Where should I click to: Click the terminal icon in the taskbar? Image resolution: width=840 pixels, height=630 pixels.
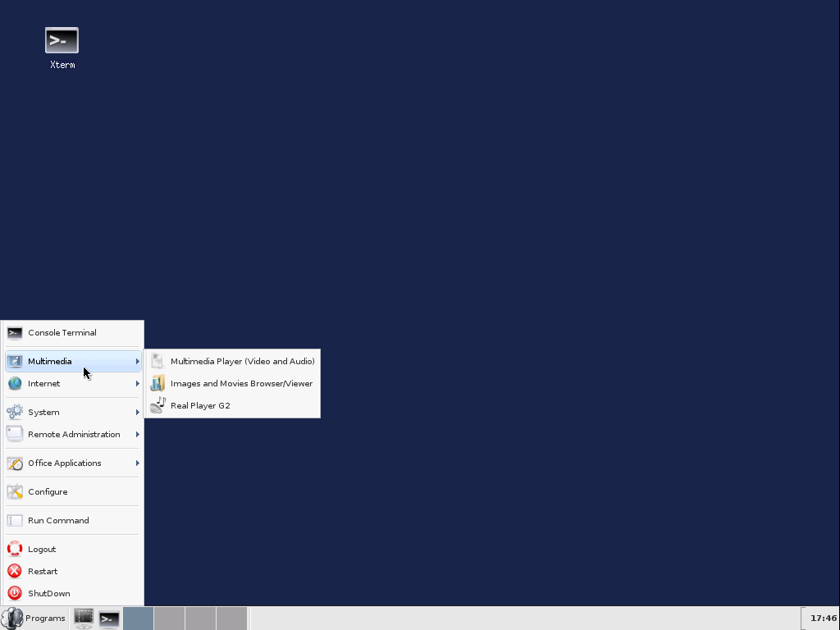[x=109, y=619]
